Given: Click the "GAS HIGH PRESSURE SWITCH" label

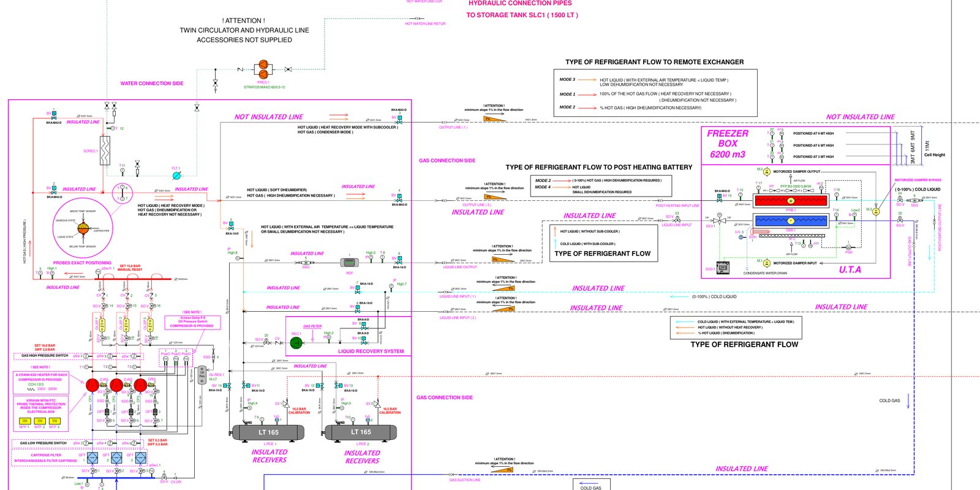Looking at the screenshot, I should (x=45, y=355).
